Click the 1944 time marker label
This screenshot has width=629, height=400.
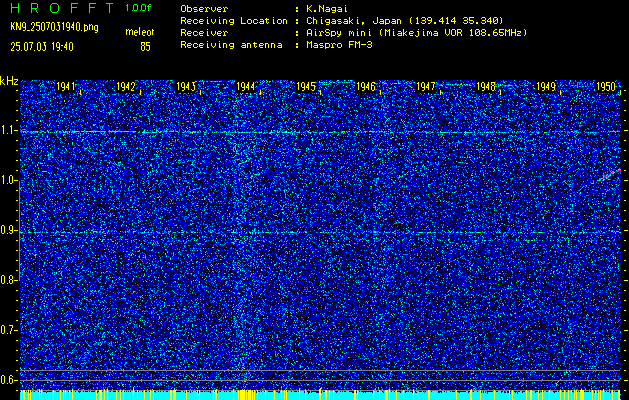click(246, 87)
